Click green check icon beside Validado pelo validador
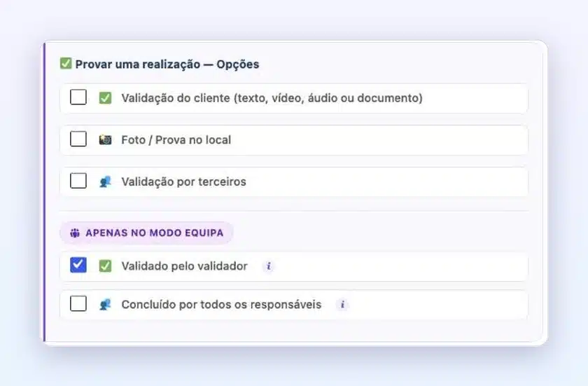The image size is (588, 386). [106, 266]
